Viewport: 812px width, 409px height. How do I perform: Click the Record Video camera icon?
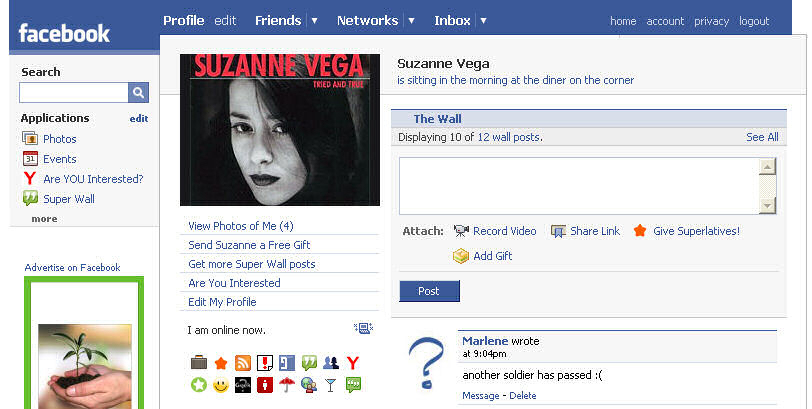461,231
